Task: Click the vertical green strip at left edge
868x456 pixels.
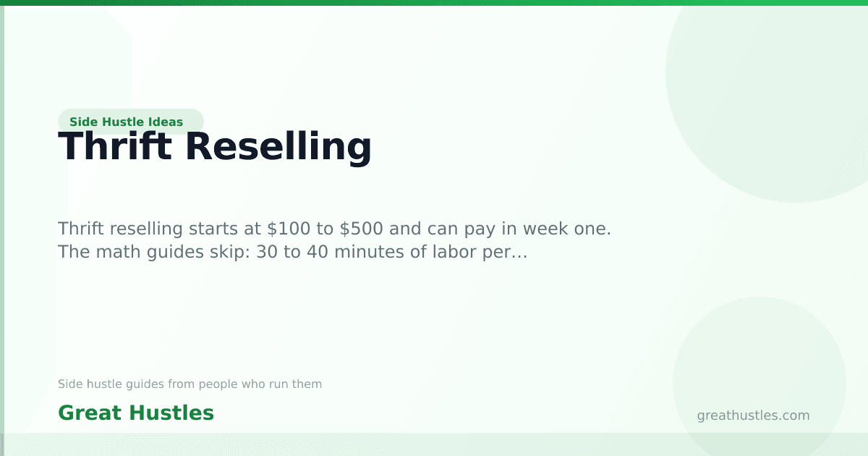Action: (x=2, y=228)
